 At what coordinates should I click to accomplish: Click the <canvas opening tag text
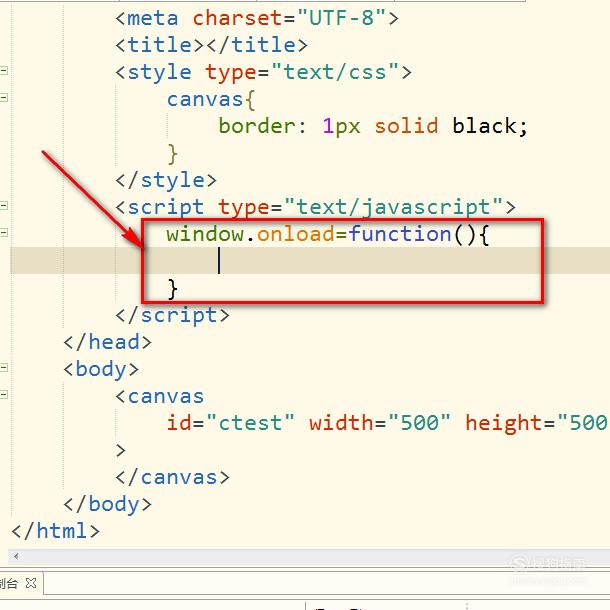pos(160,396)
